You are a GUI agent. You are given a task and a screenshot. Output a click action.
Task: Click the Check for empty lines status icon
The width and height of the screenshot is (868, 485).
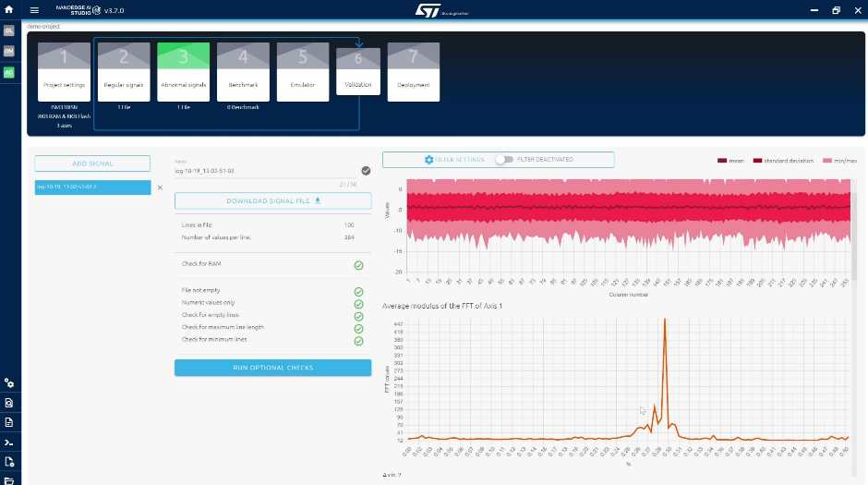click(x=358, y=317)
